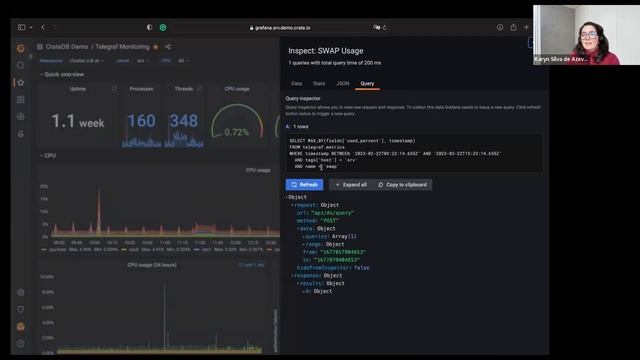
Task: Click the Threads panel value 348
Action: pyautogui.click(x=184, y=121)
